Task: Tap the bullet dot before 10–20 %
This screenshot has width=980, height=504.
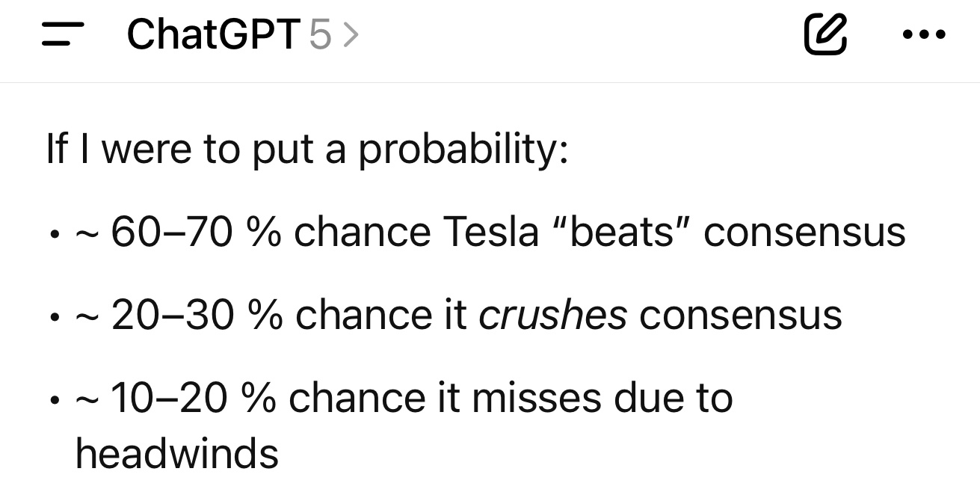Action: pyautogui.click(x=53, y=402)
